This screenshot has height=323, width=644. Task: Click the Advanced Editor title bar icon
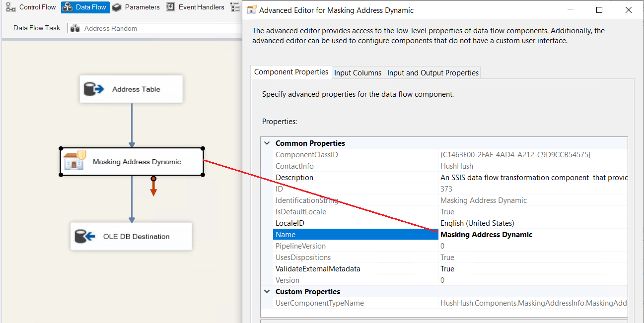(x=252, y=10)
